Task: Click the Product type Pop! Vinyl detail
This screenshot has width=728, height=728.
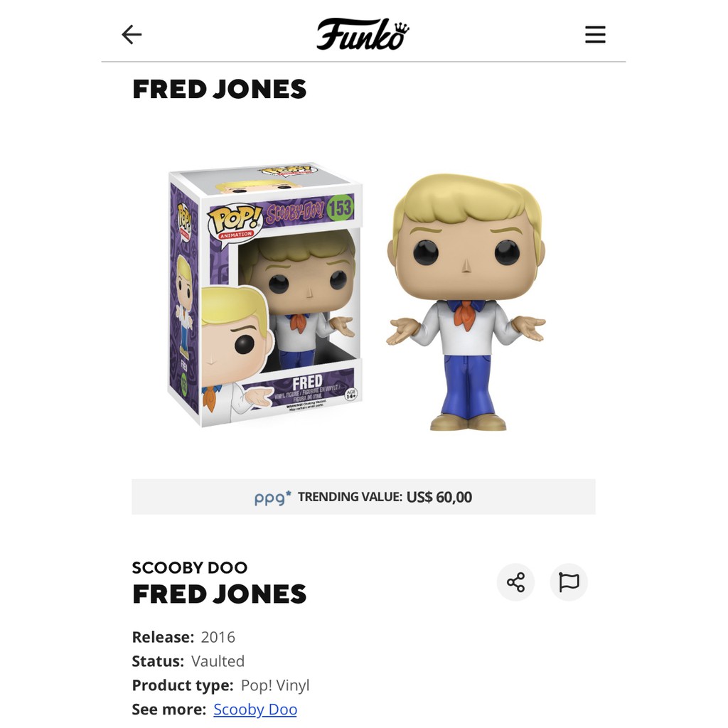Action: pos(220,685)
